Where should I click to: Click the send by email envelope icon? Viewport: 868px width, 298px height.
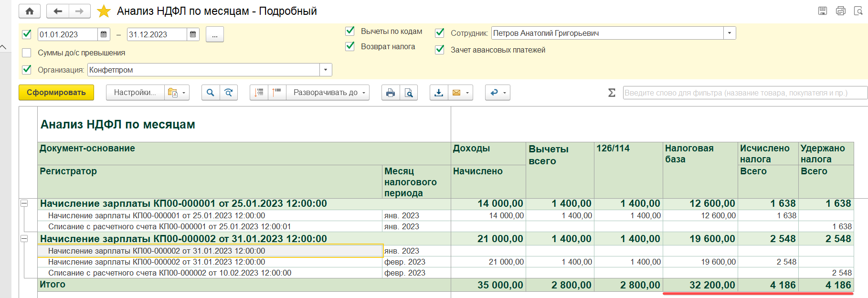tap(456, 93)
